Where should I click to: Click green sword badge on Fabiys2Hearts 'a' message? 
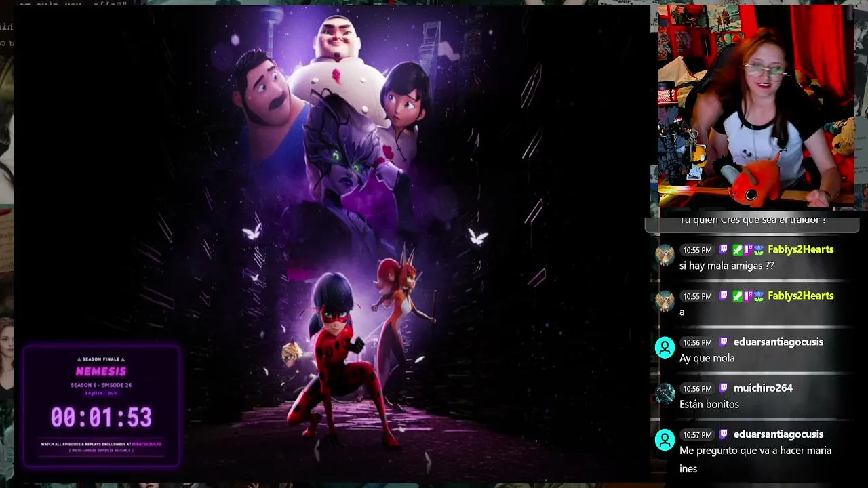click(736, 296)
